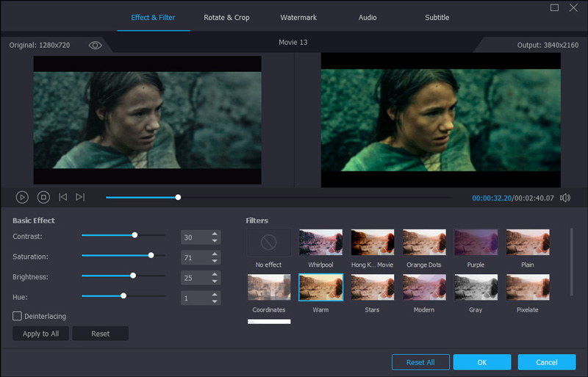Click the Filters list scrollbar
The image size is (588, 377).
coord(572,262)
